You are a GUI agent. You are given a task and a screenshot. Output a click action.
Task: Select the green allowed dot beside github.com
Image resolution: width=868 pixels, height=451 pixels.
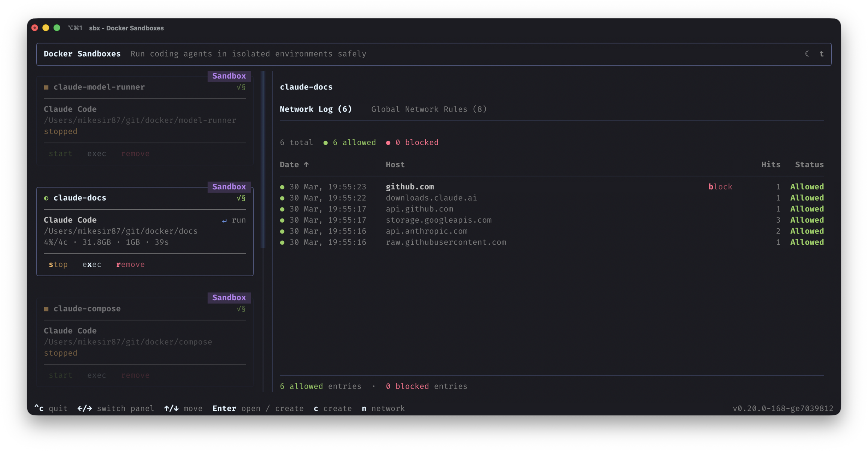point(282,186)
